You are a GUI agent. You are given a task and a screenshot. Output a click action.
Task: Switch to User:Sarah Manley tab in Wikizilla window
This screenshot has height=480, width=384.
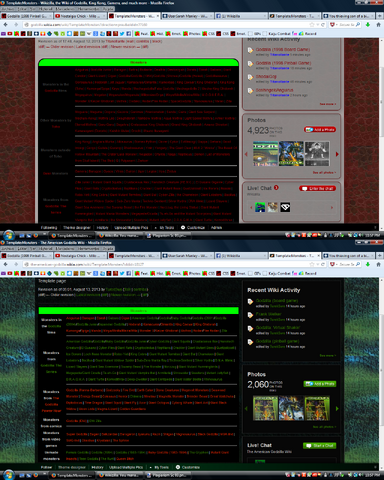[x=188, y=16]
